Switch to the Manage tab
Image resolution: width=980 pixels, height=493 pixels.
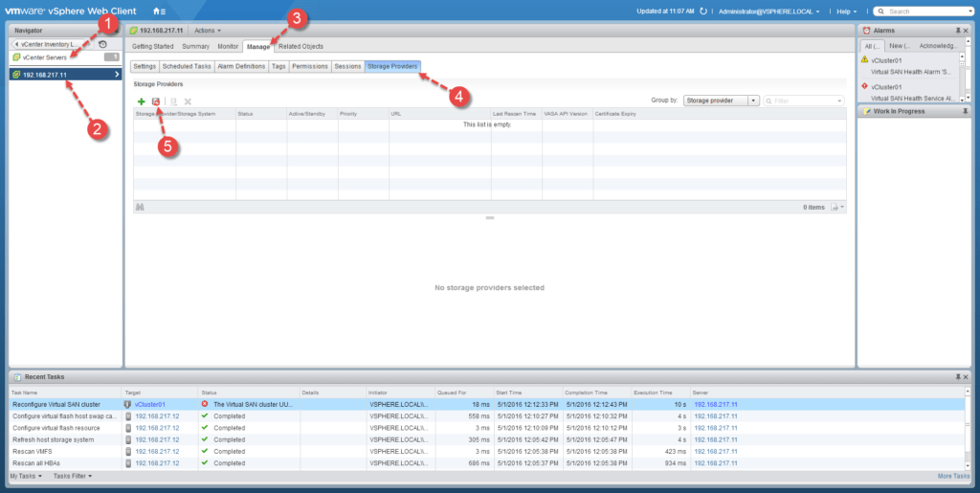coord(258,46)
